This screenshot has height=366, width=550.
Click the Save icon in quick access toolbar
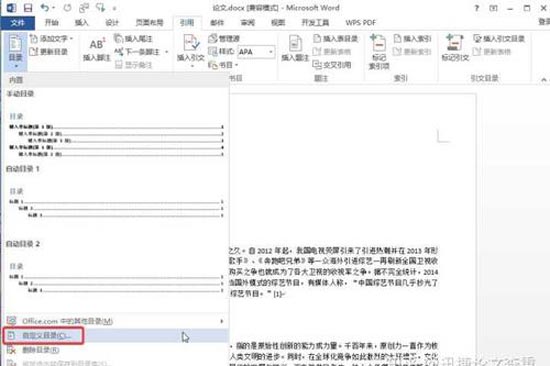[x=28, y=8]
